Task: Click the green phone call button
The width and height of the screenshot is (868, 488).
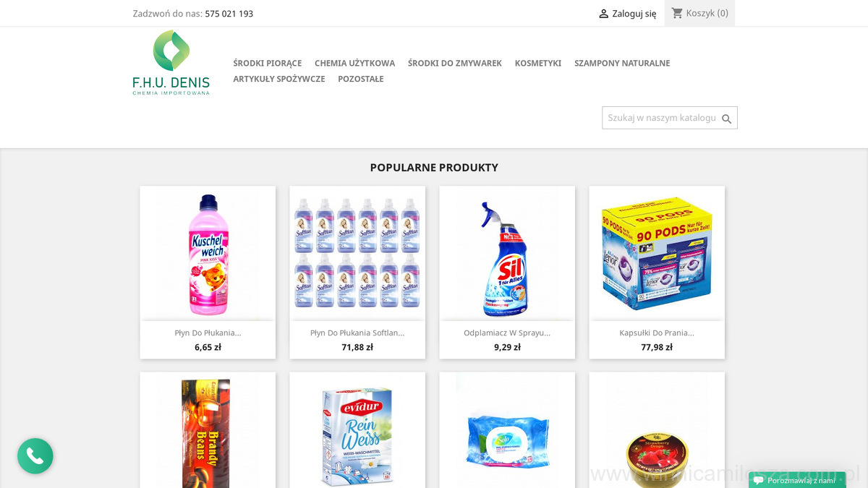Action: pos(35,456)
